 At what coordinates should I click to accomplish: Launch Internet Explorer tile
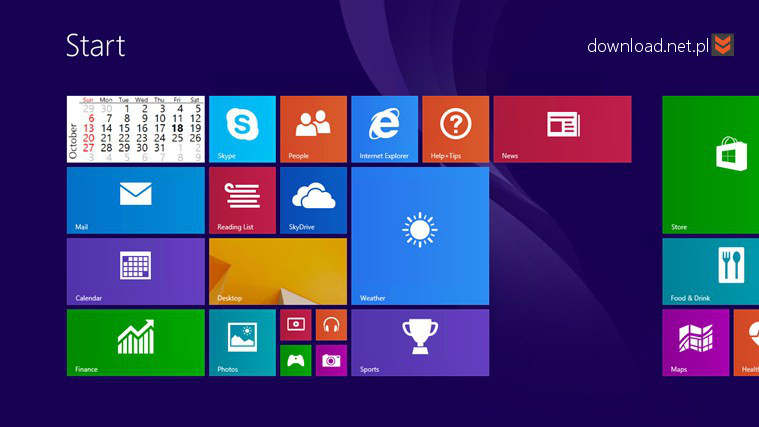pyautogui.click(x=384, y=129)
